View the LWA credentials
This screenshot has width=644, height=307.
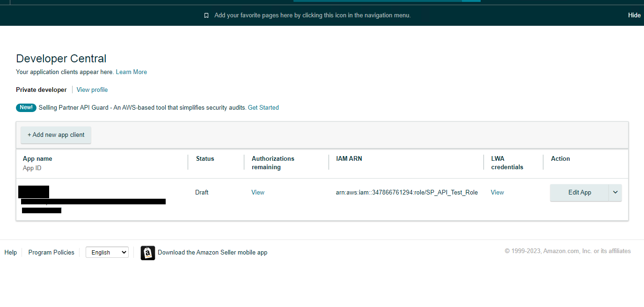pos(497,193)
